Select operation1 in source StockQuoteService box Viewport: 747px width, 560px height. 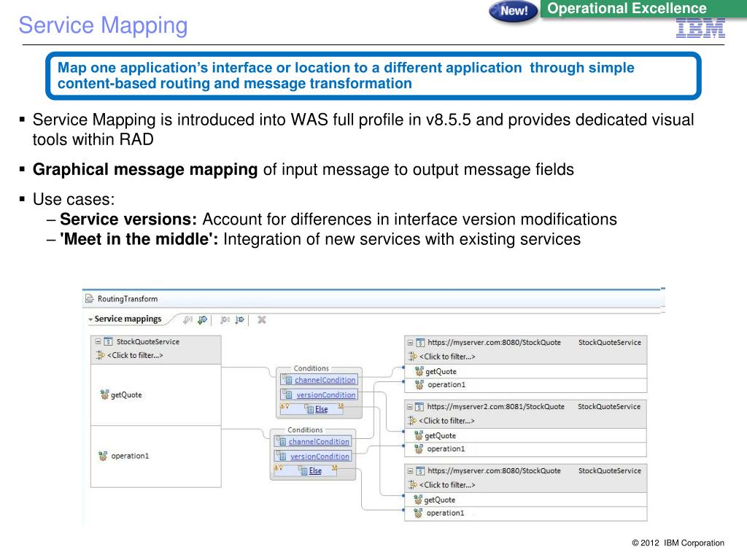tap(130, 456)
